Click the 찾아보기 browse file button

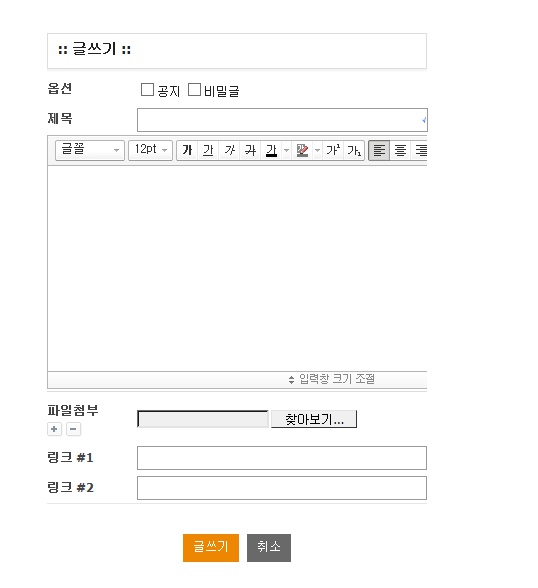pos(314,419)
